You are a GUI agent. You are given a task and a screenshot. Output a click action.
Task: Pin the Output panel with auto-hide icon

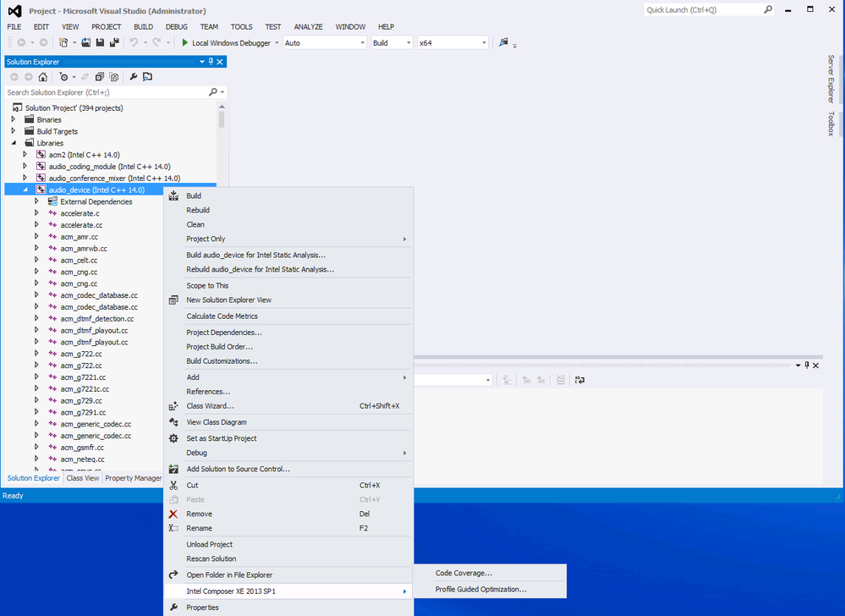click(x=807, y=365)
